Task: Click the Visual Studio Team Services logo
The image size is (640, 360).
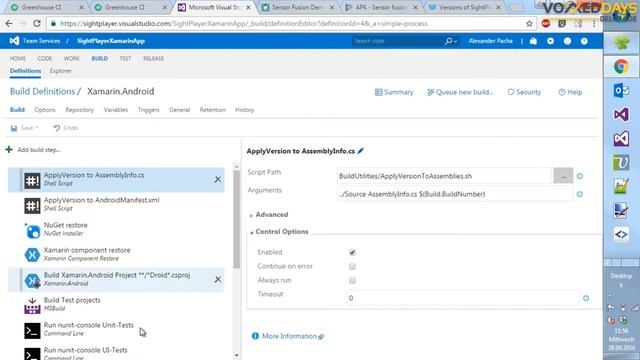Action: (14, 41)
